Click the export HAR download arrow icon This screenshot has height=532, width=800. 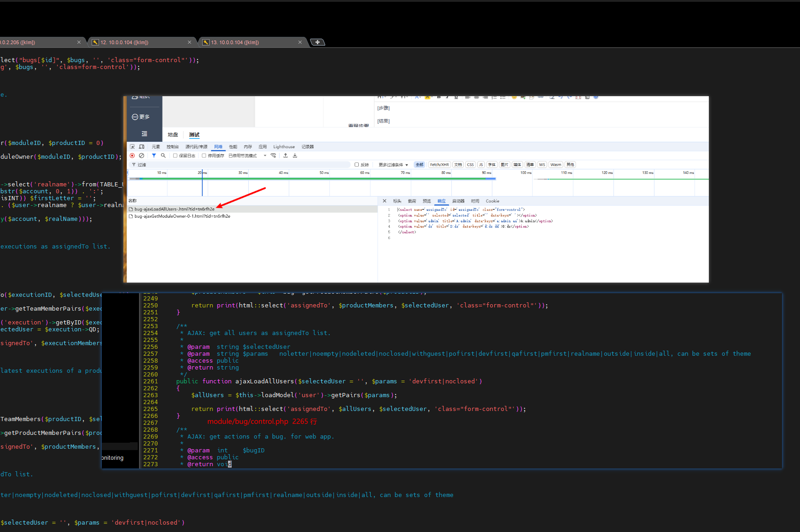point(295,156)
